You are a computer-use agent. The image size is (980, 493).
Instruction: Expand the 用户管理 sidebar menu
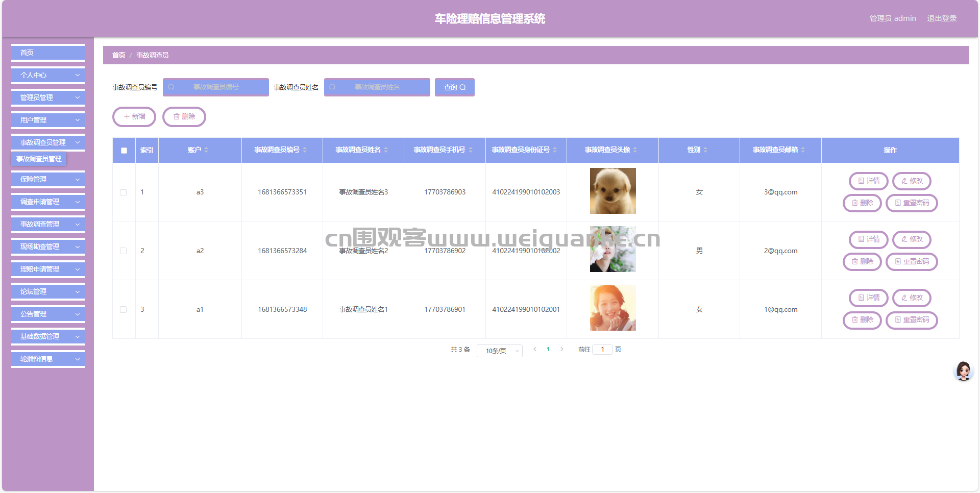click(48, 120)
